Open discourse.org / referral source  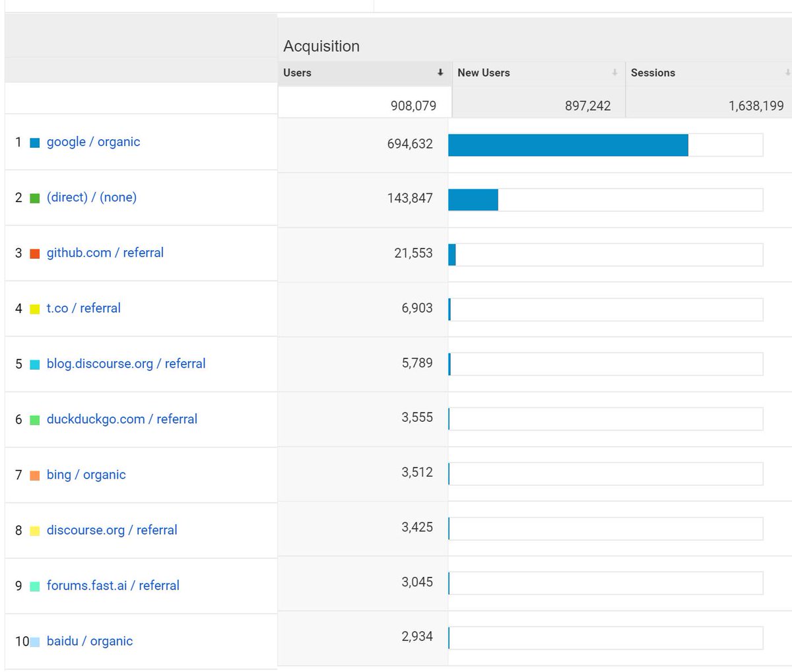coord(112,530)
